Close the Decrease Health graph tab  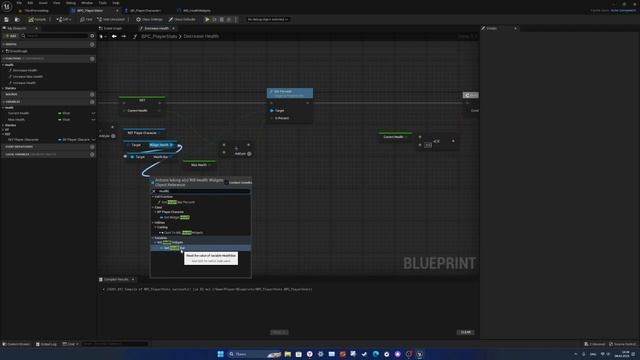point(173,28)
